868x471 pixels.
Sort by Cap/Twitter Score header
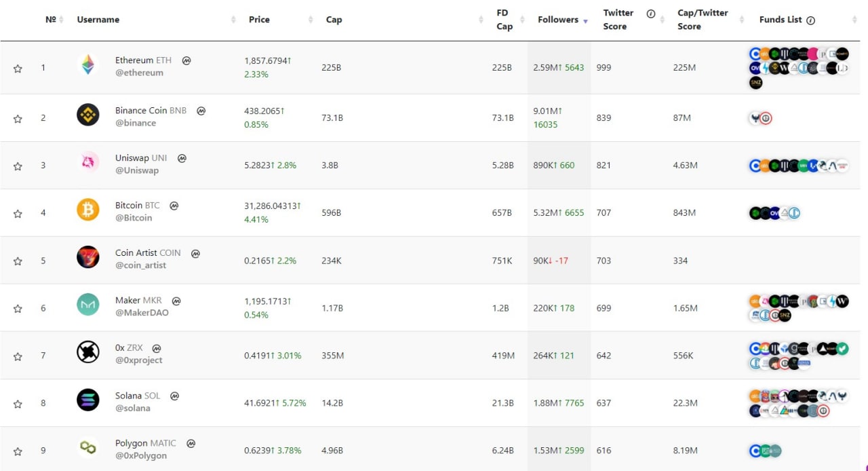click(702, 20)
